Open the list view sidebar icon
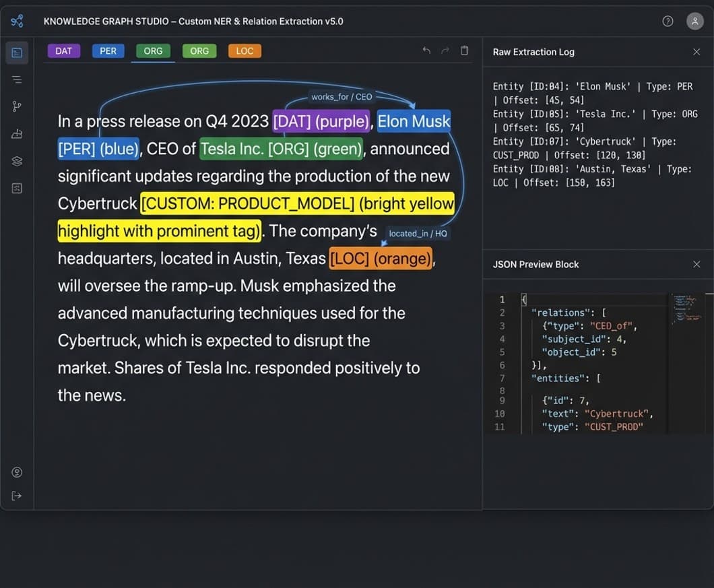This screenshot has height=588, width=714. [x=17, y=79]
